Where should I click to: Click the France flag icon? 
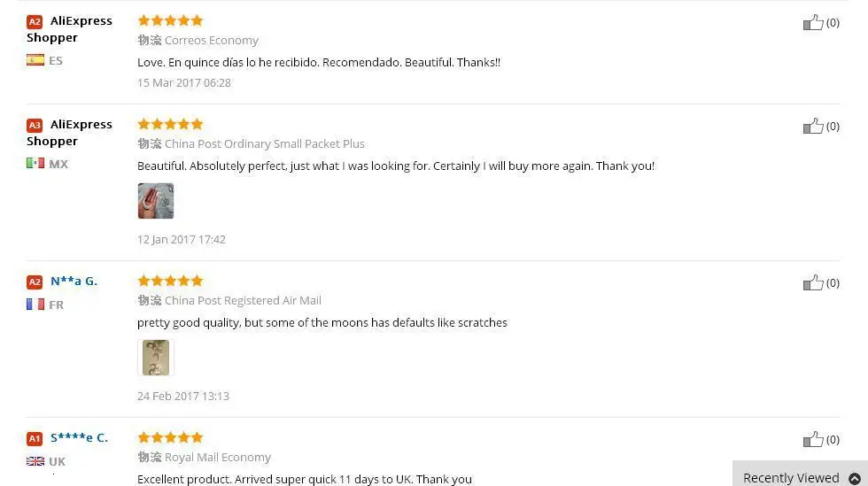(x=35, y=304)
